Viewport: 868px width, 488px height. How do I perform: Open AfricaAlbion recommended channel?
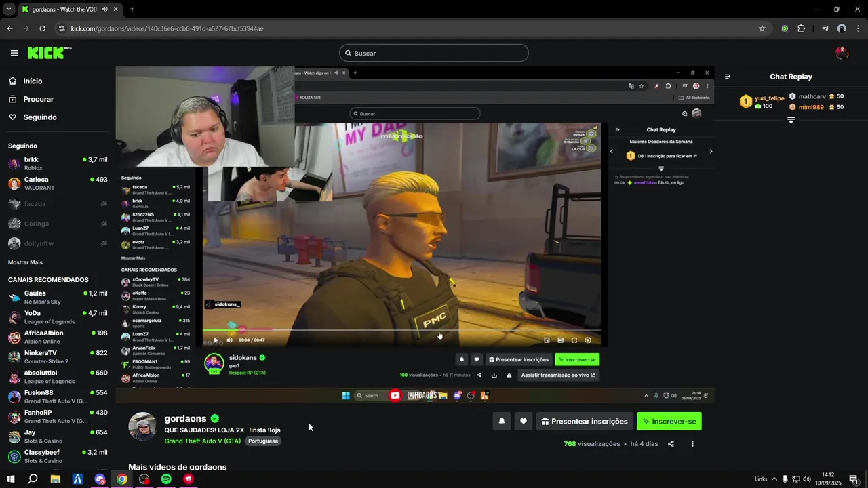click(58, 337)
